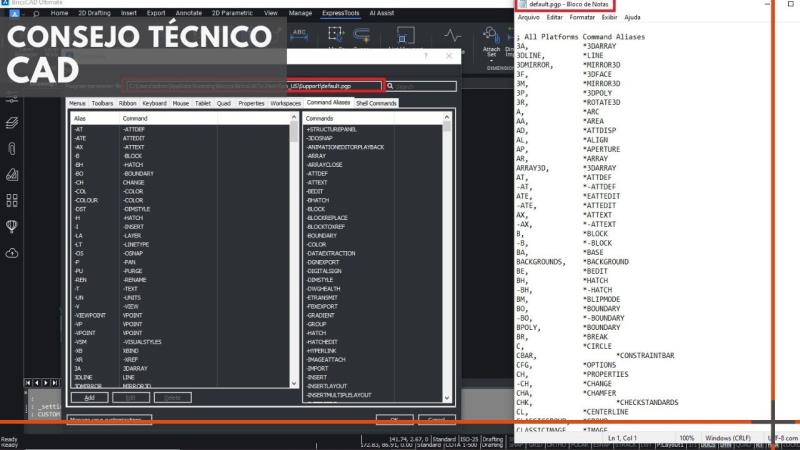Open Exibir menu in Notepad

coord(609,17)
